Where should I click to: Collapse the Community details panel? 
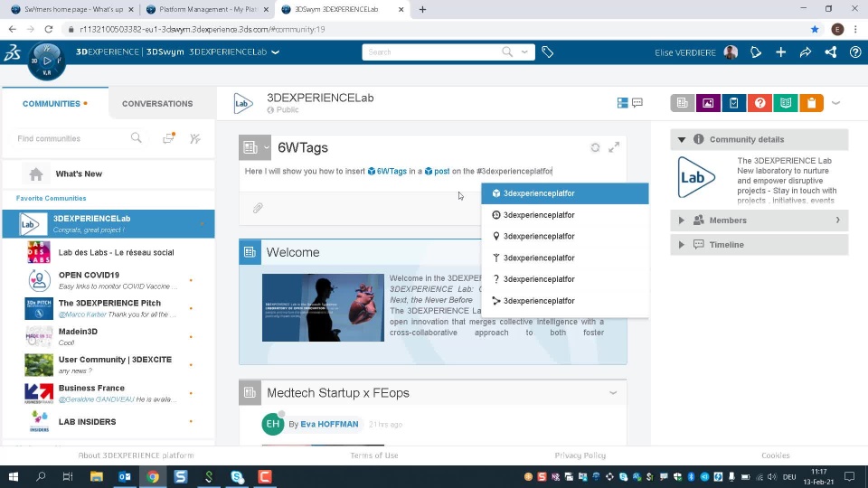(682, 139)
